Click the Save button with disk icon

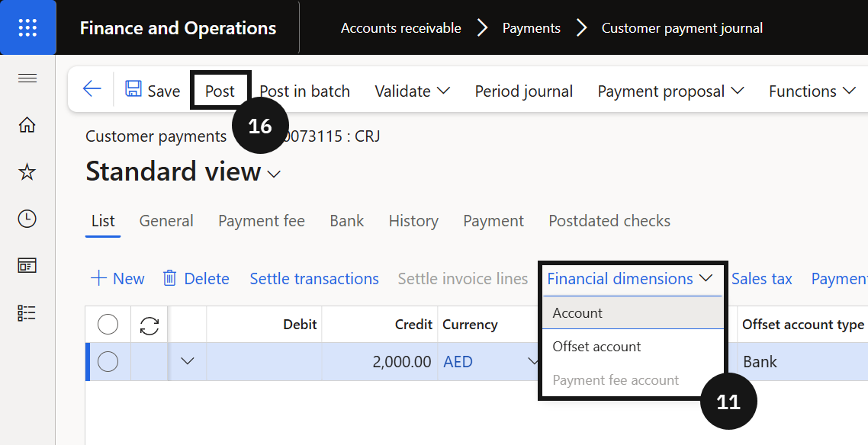(153, 90)
